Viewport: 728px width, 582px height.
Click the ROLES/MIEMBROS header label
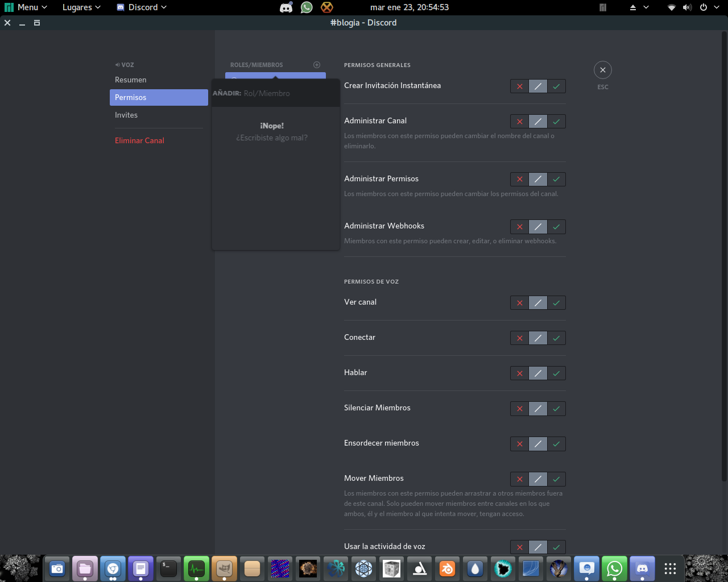pyautogui.click(x=257, y=65)
